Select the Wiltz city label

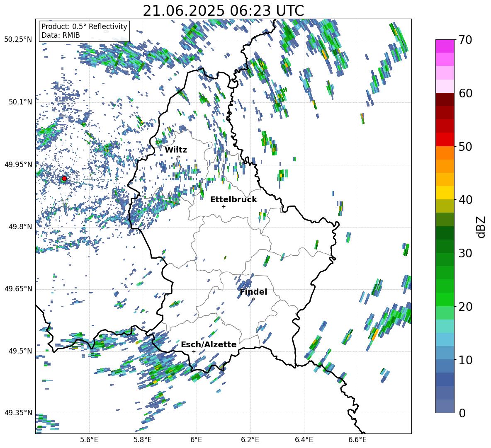click(176, 150)
